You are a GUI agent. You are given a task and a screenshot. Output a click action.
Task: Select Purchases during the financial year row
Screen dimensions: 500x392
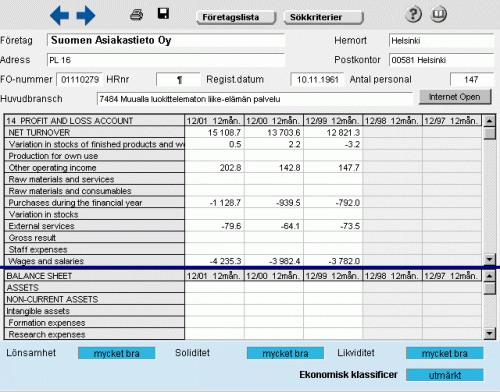[94, 203]
